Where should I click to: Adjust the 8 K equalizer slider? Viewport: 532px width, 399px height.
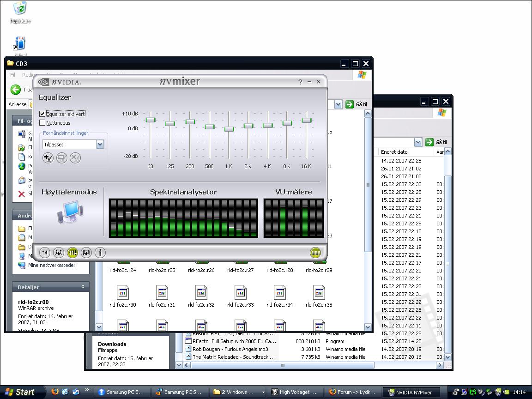[x=287, y=123]
